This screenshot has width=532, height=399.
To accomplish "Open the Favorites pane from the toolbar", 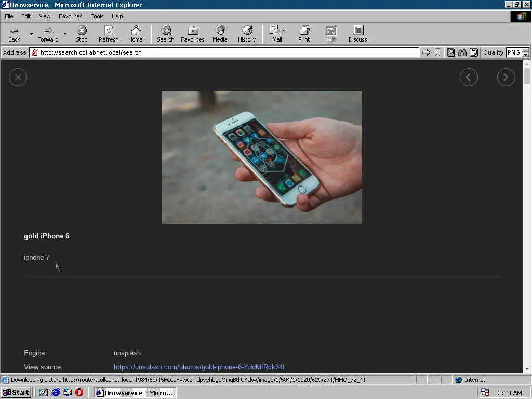I will coord(192,34).
